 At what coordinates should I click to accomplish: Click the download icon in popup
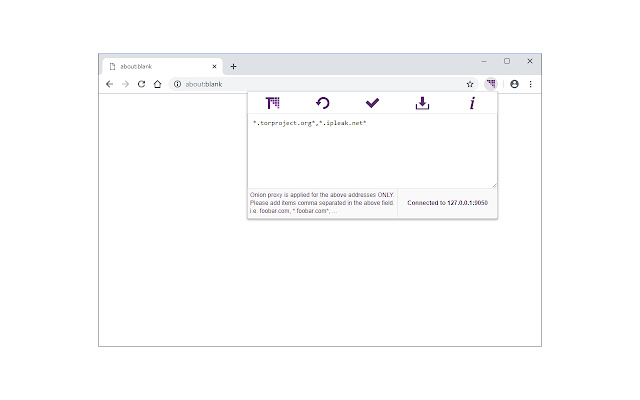(x=422, y=103)
